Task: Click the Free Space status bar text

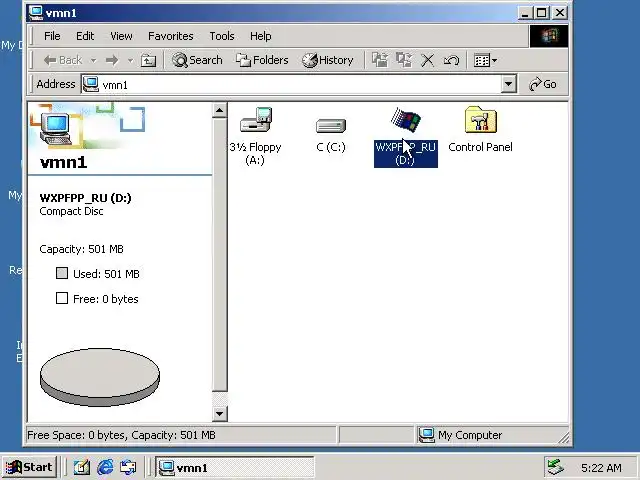Action: tap(121, 435)
